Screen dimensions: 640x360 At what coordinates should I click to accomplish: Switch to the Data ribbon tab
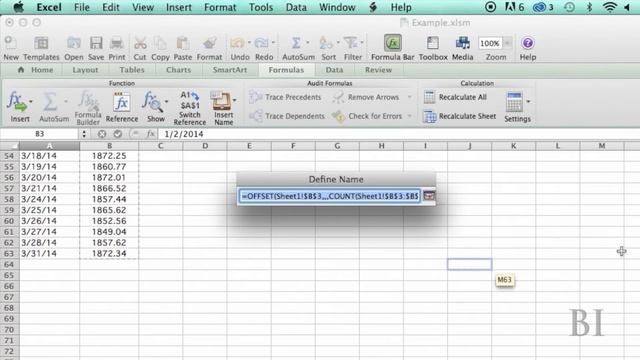(334, 70)
